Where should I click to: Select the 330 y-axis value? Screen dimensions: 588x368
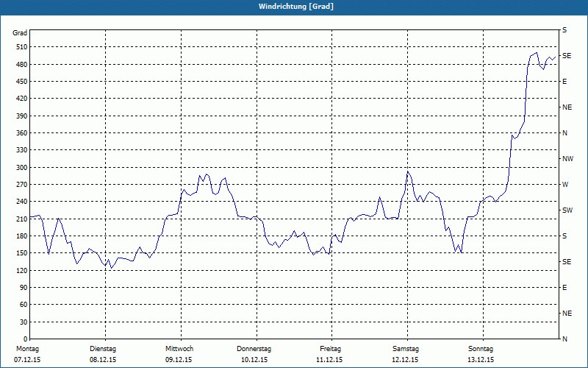point(22,150)
